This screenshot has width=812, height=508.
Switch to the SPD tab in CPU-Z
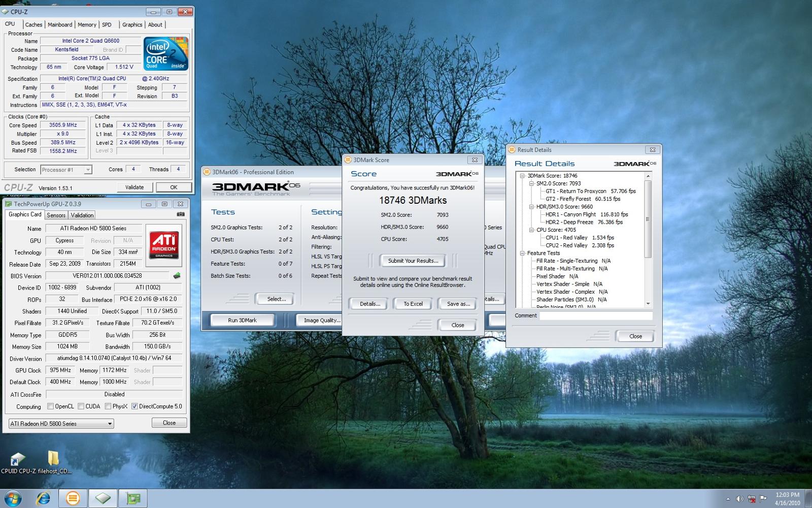point(107,25)
